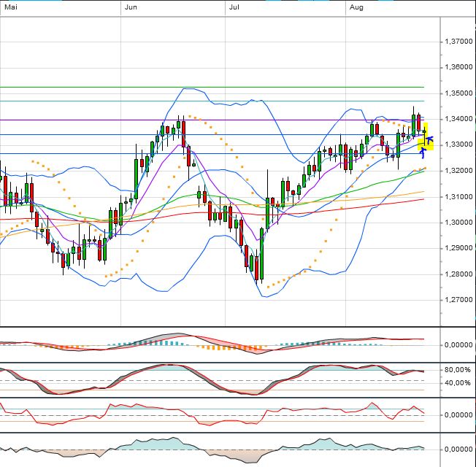Click the stochastic oscillator indicator panel
Screen dimensions: 476x467
click(x=219, y=379)
